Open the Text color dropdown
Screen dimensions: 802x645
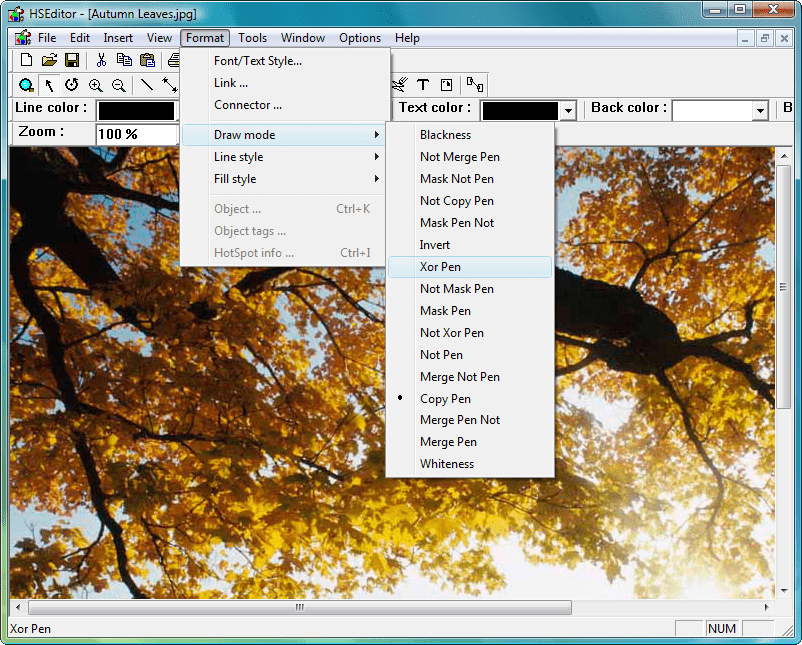click(569, 110)
